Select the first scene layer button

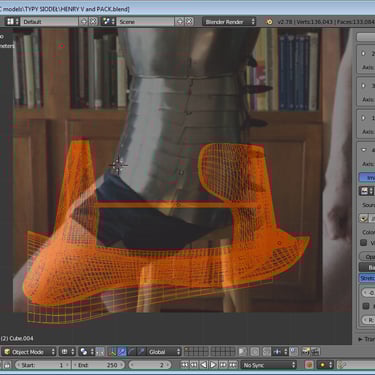(x=187, y=350)
